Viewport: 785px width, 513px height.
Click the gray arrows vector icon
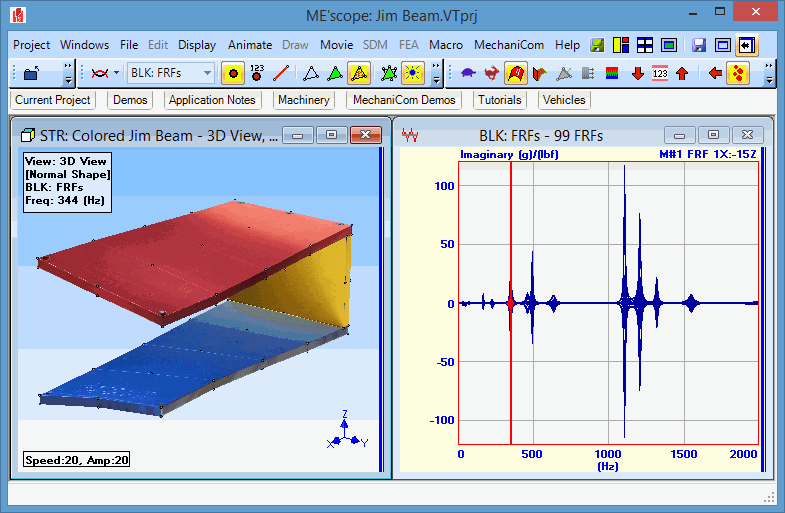(588, 74)
